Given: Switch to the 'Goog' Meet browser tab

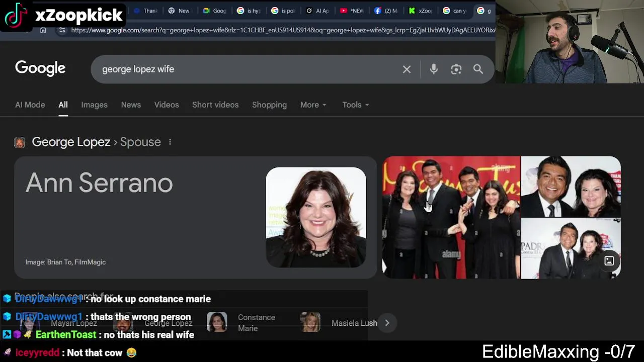Looking at the screenshot, I should tap(214, 11).
